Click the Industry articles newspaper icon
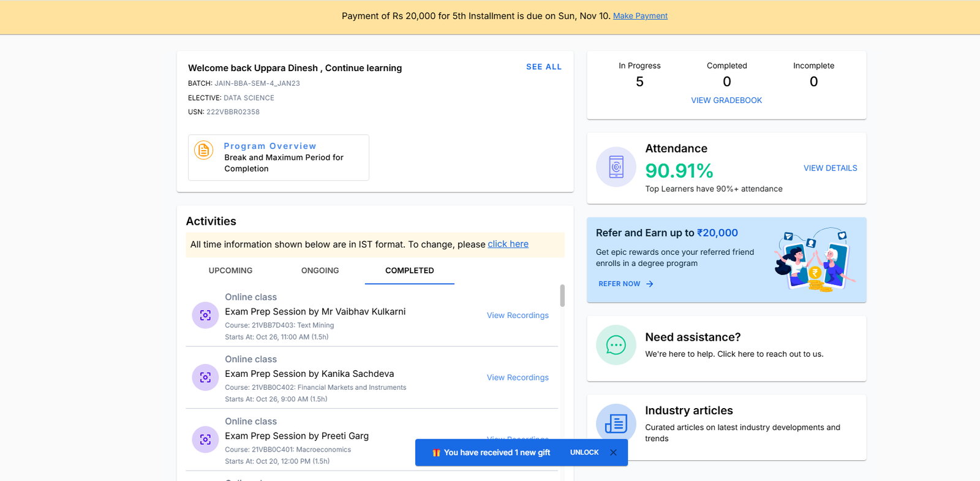 (616, 423)
